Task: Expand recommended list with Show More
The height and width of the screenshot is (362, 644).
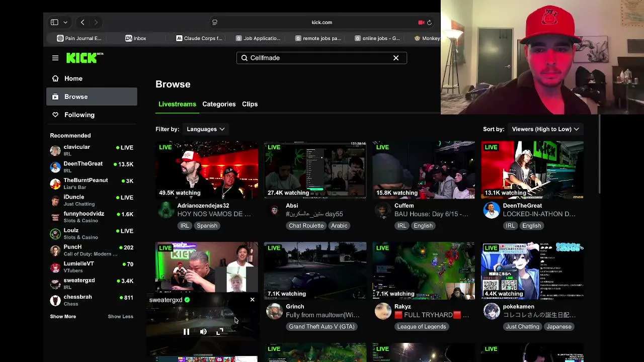Action: (63, 316)
